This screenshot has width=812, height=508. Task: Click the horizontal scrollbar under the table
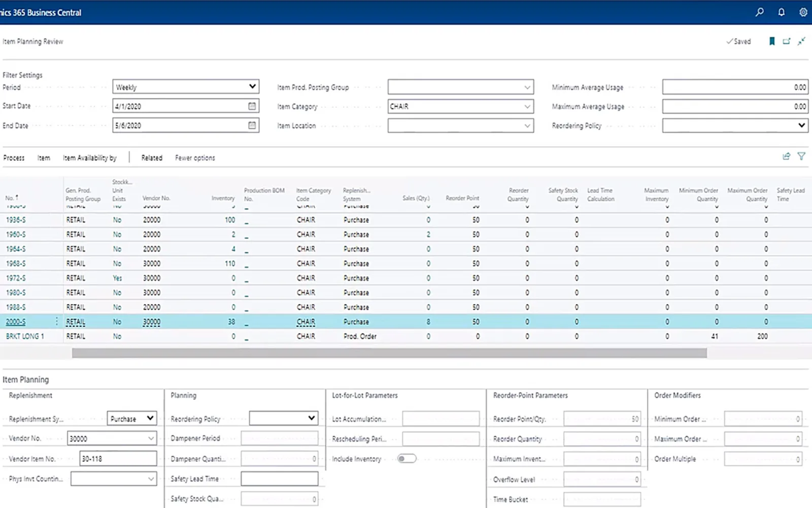389,353
